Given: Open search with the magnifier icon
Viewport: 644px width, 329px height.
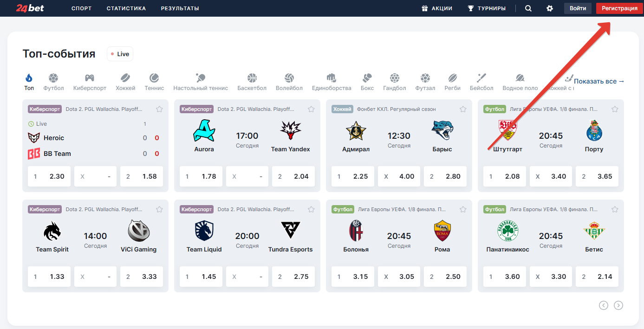Looking at the screenshot, I should point(528,8).
